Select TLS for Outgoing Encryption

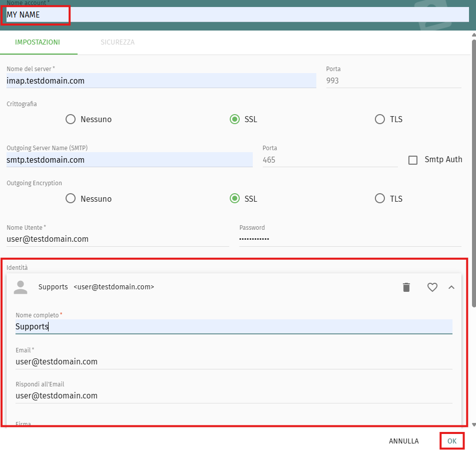pyautogui.click(x=380, y=199)
